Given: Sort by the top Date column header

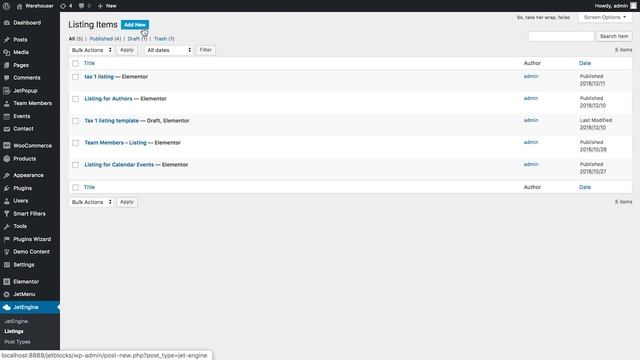Looking at the screenshot, I should (x=585, y=63).
